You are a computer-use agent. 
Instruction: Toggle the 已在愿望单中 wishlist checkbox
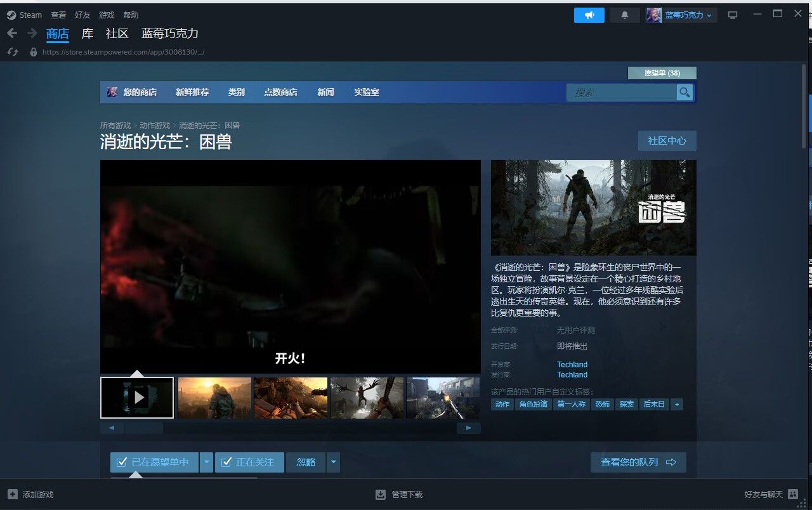click(x=122, y=462)
